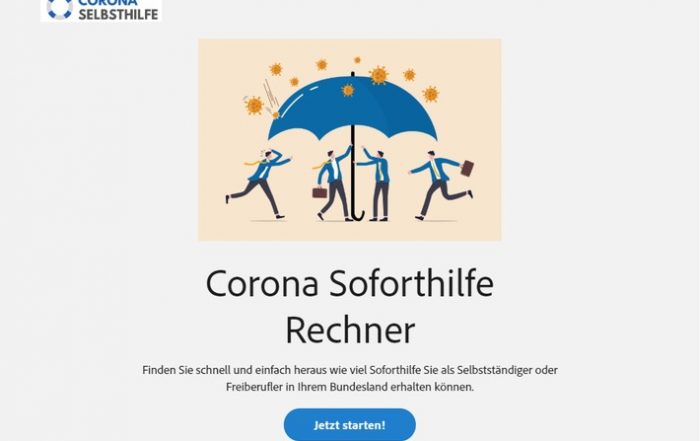700x441 pixels.
Task: Click the briefcase carried under the umbrella
Action: pos(320,192)
